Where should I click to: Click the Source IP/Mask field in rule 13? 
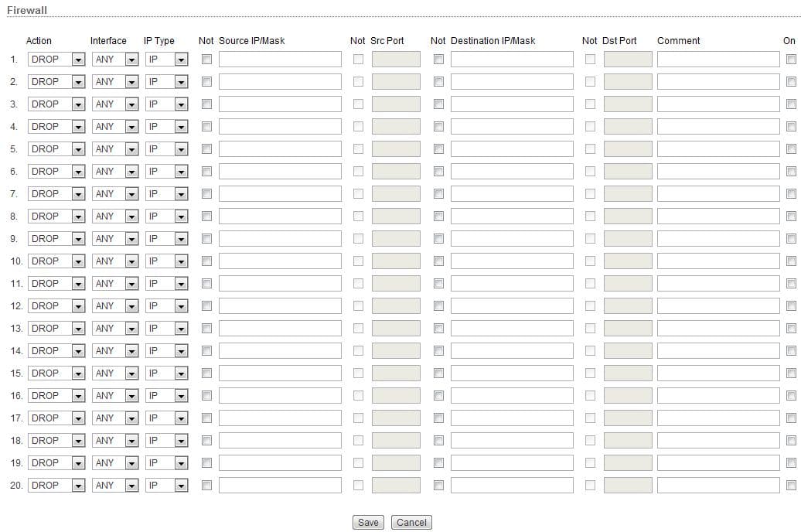point(280,329)
